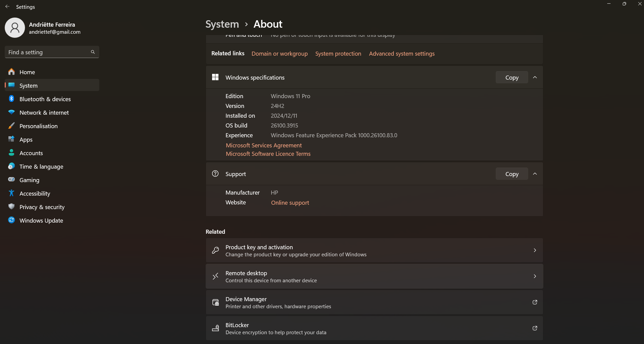Screen dimensions: 644x344
Task: Click the System monitor icon in sidebar
Action: (x=11, y=85)
